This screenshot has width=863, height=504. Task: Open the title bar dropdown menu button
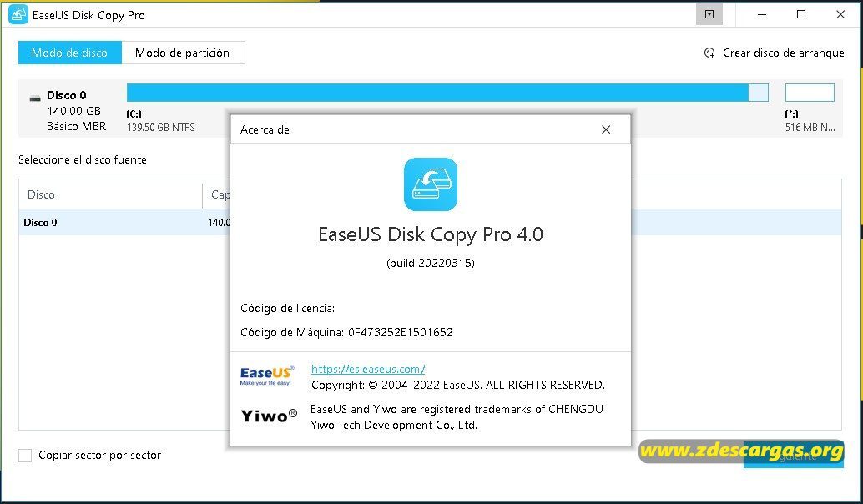(x=709, y=15)
